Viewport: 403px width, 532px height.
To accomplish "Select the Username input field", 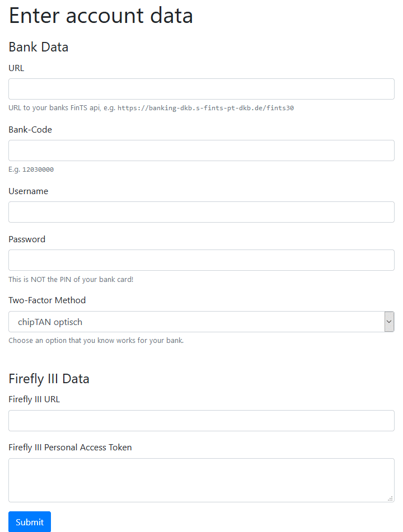I will (x=201, y=212).
